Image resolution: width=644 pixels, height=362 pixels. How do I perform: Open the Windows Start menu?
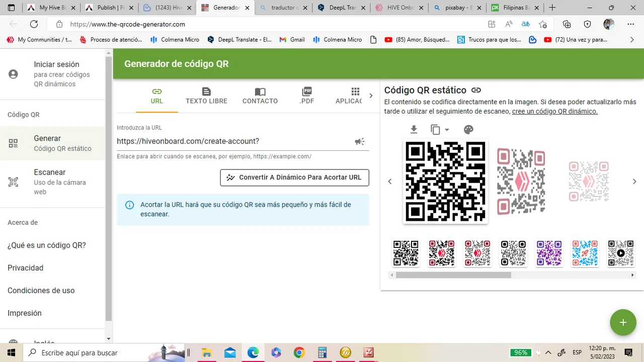[11, 352]
